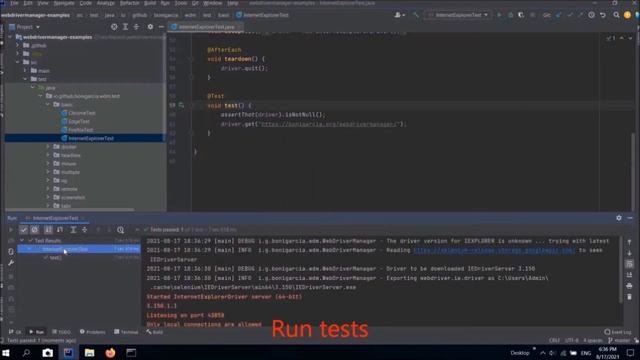This screenshot has width=640, height=360.
Task: Hide the Project tool window
Action: (161, 27)
